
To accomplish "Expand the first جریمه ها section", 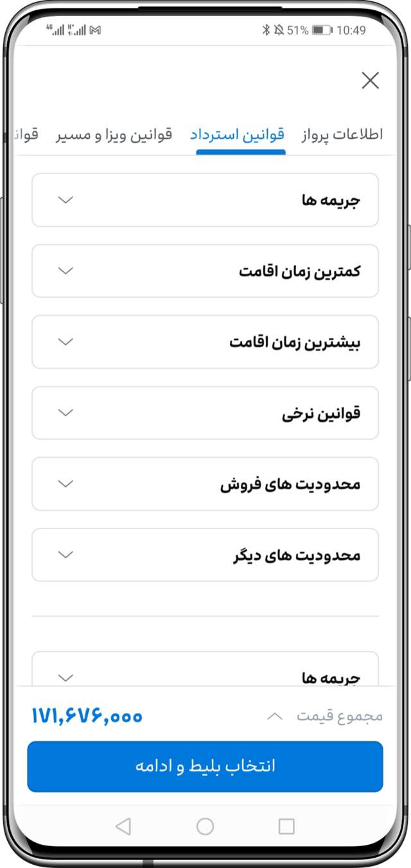I will [x=205, y=200].
